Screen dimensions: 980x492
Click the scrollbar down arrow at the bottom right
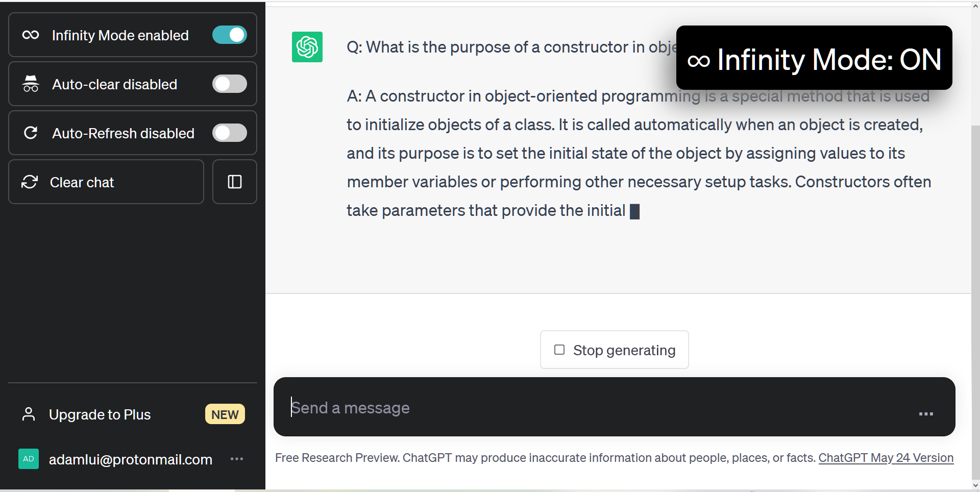coord(975,485)
